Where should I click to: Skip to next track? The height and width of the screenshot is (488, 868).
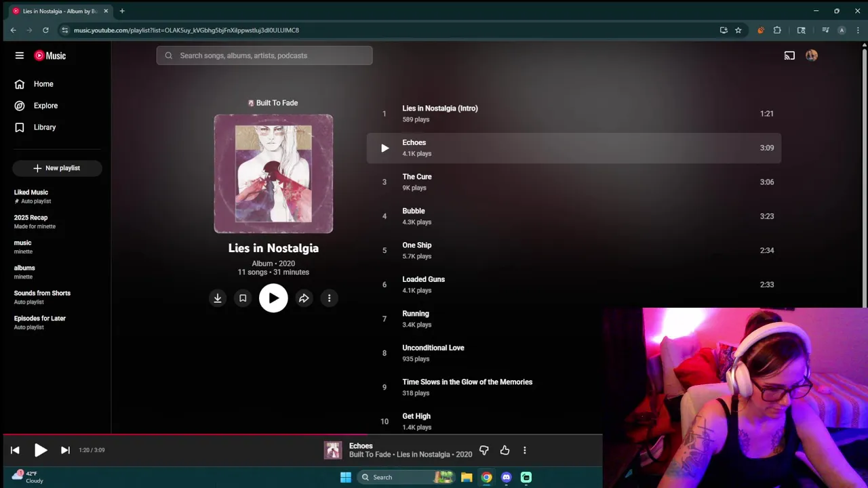65,450
